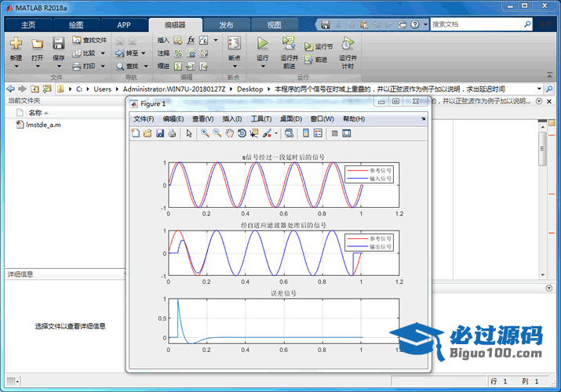561x392 pixels.
Task: Click the Name (名称) column header
Action: tap(35, 113)
